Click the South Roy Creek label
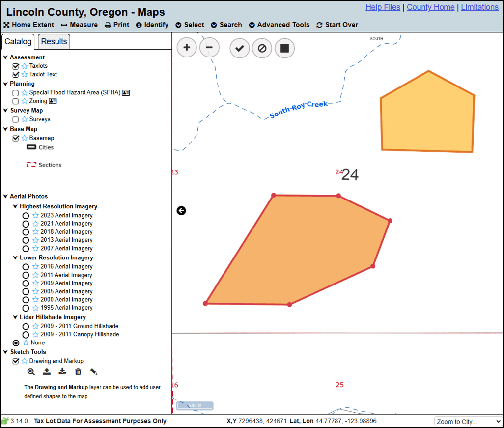 [298, 109]
